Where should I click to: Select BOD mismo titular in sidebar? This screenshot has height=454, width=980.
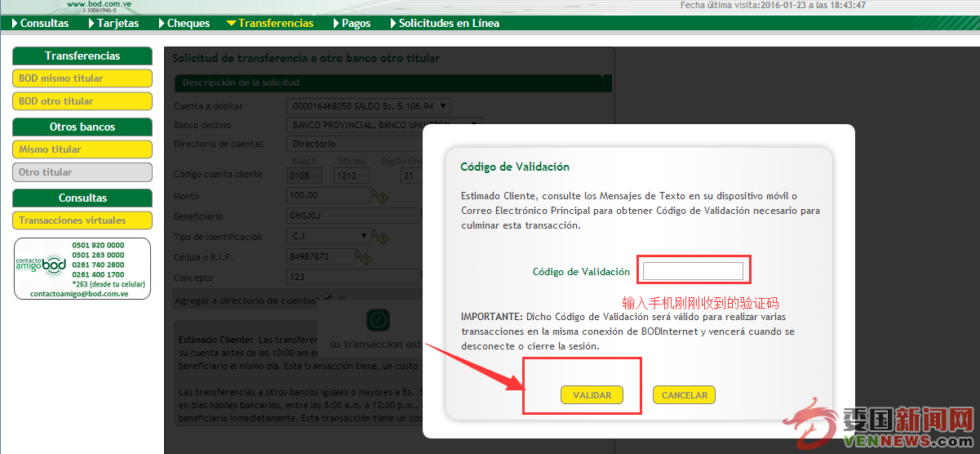click(82, 78)
